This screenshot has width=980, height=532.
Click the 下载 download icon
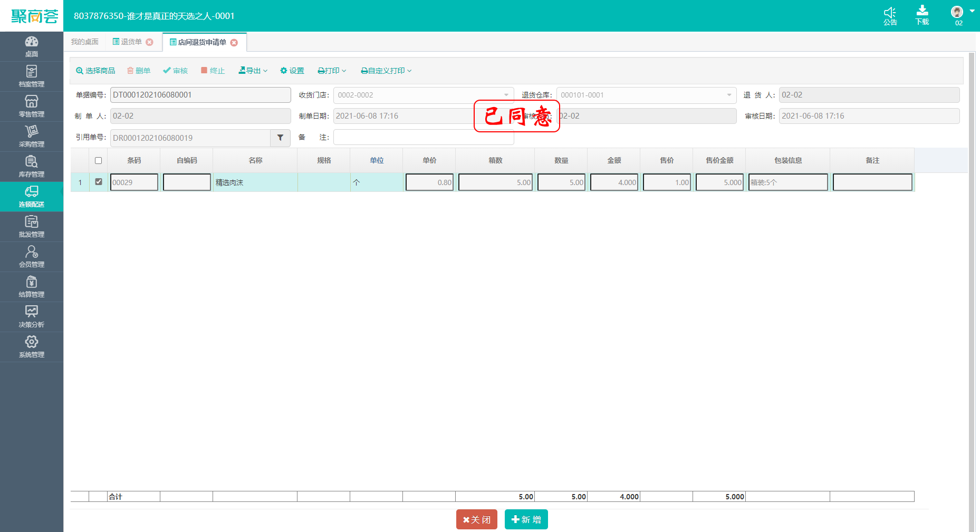[x=923, y=16]
